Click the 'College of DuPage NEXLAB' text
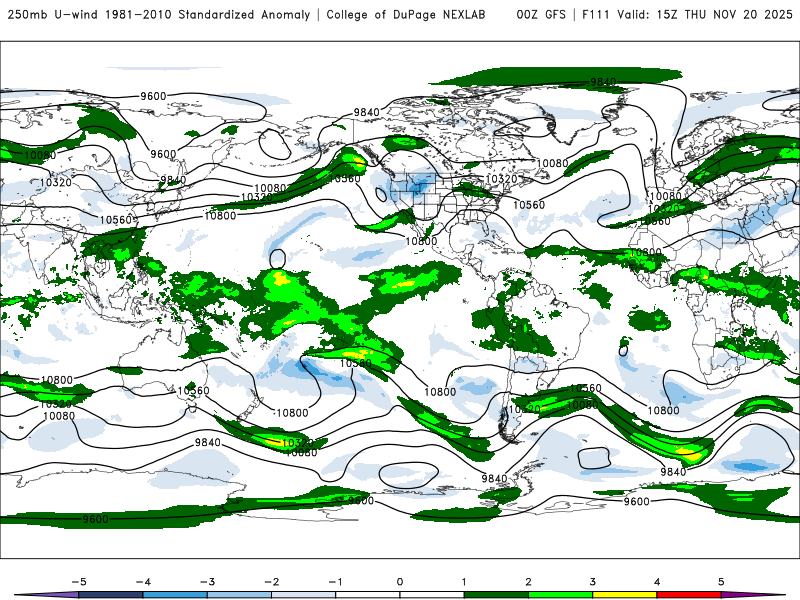This screenshot has width=800, height=600. pyautogui.click(x=406, y=14)
